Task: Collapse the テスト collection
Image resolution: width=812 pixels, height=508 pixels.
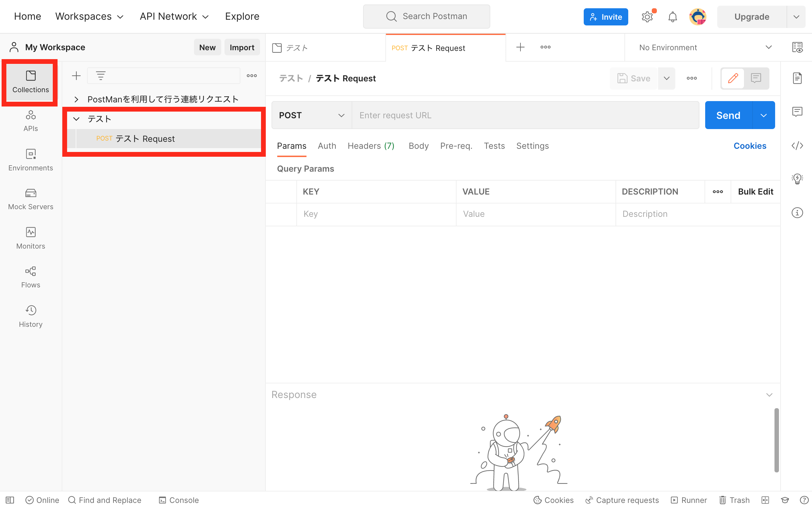Action: point(76,119)
